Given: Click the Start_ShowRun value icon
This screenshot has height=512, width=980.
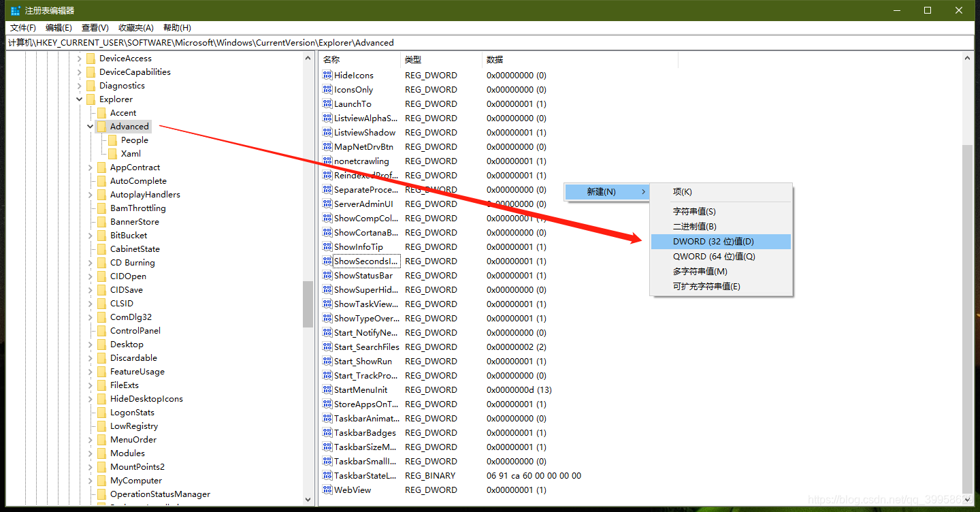Looking at the screenshot, I should (x=327, y=361).
